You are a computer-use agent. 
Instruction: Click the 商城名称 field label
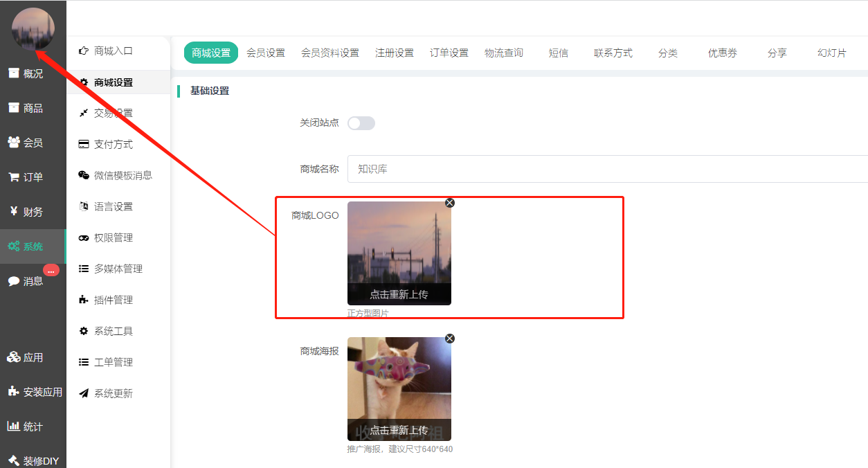(319, 168)
